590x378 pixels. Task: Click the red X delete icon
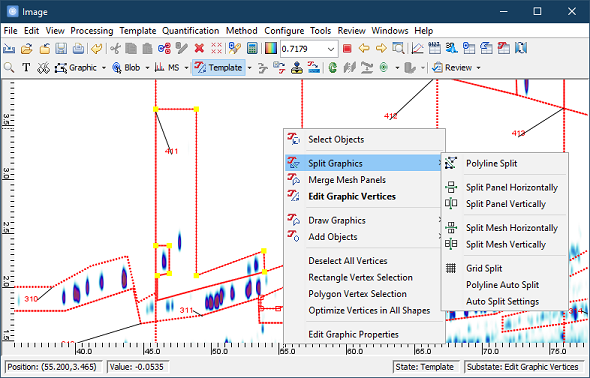click(199, 49)
